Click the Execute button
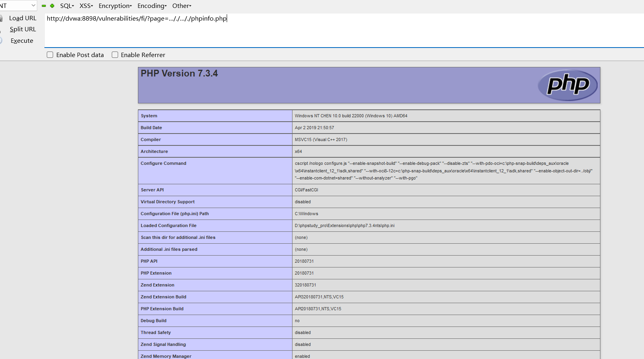Image resolution: width=644 pixels, height=359 pixels. 22,41
